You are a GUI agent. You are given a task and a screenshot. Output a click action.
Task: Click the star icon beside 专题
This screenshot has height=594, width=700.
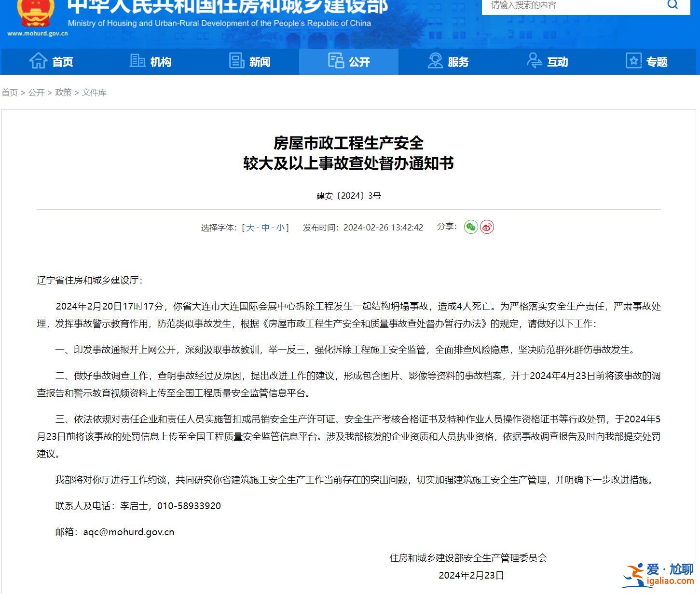pos(633,61)
